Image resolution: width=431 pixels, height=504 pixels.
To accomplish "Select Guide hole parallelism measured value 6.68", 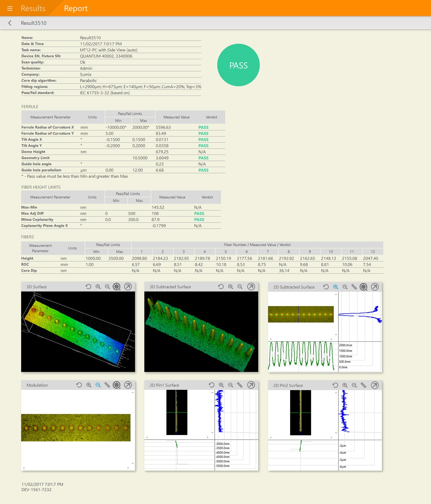I will (x=159, y=170).
